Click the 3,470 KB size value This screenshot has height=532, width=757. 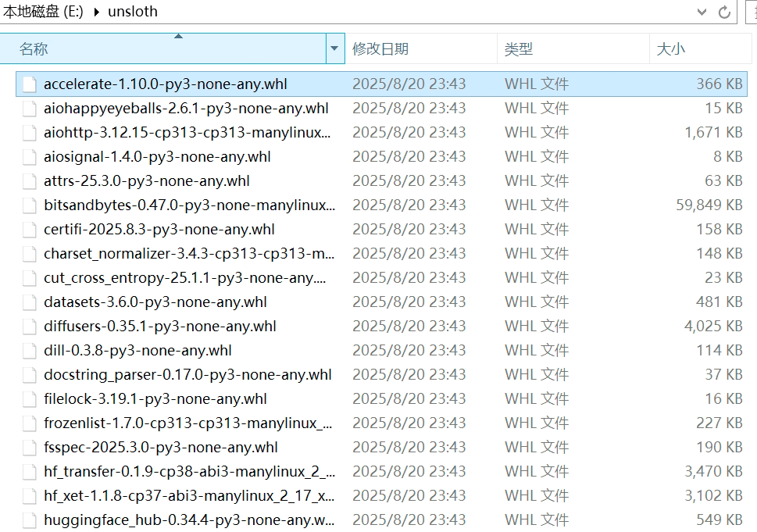click(713, 472)
